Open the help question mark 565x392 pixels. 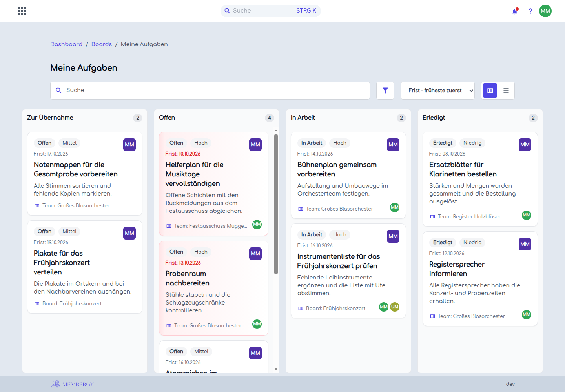click(530, 11)
